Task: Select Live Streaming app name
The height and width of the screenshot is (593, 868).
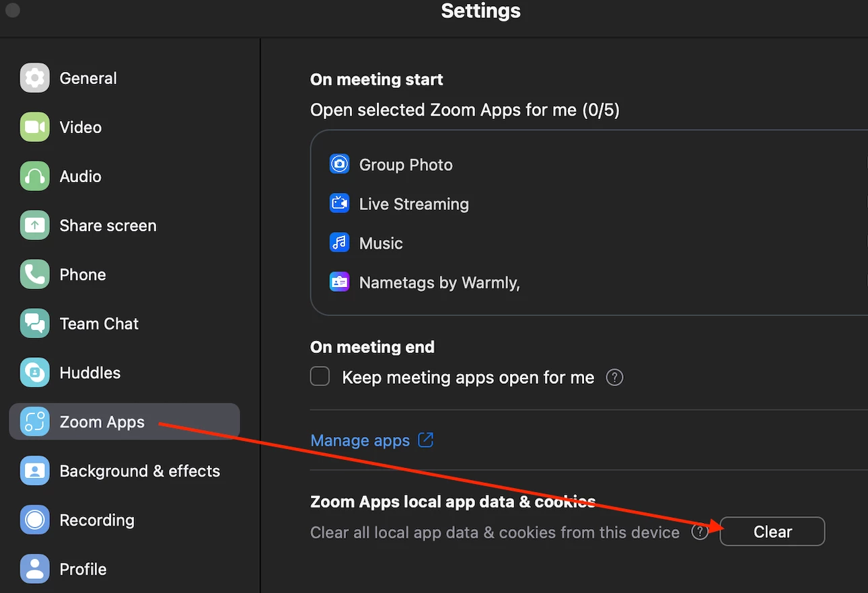Action: coord(414,204)
